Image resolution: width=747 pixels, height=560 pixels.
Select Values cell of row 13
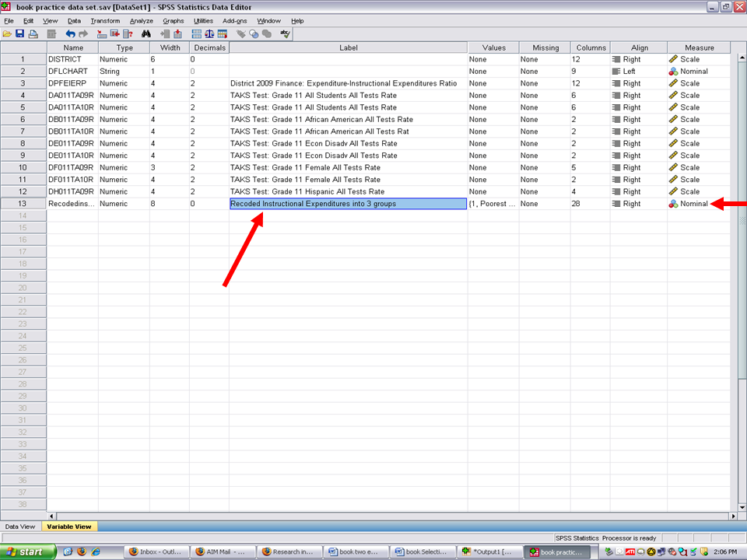(x=493, y=204)
